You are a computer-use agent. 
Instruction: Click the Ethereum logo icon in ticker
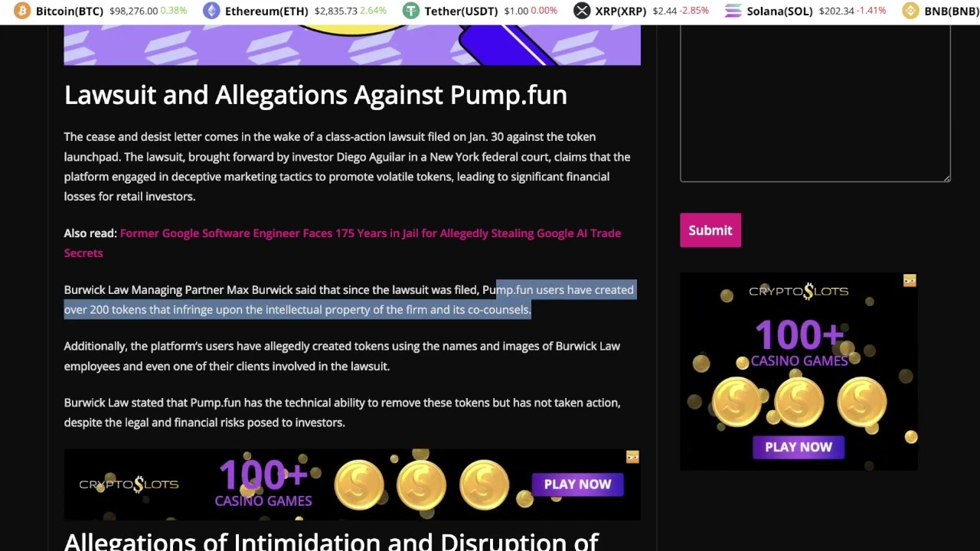(211, 11)
